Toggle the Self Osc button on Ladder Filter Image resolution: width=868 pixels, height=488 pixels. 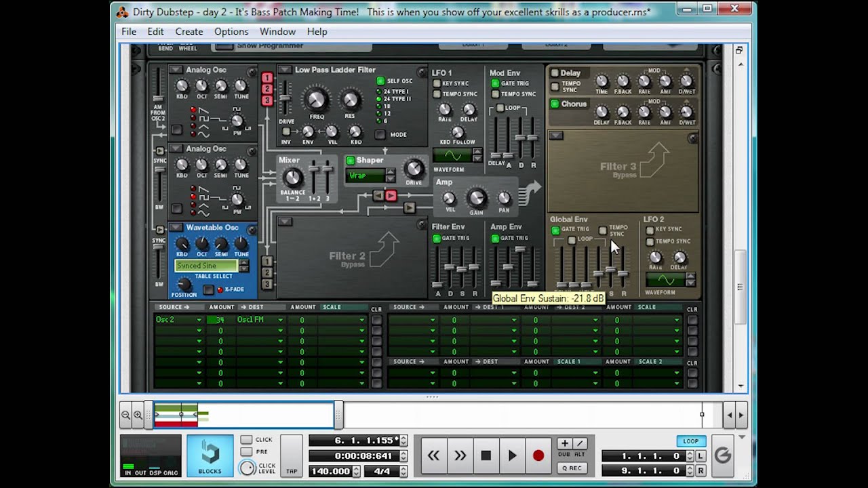380,81
